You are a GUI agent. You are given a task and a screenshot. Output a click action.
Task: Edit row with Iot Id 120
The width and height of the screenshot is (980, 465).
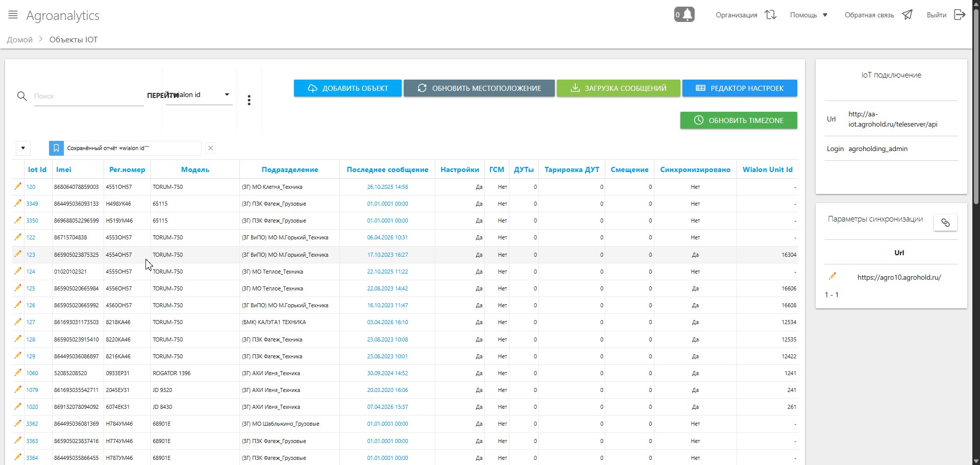(18, 186)
